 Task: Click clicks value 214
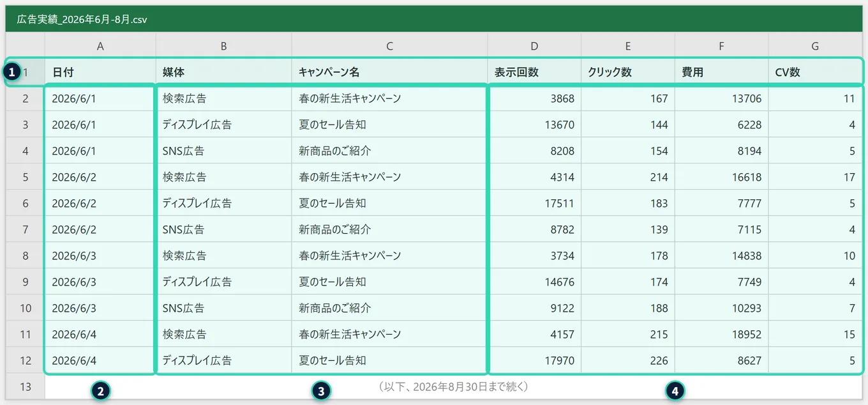pyautogui.click(x=628, y=177)
